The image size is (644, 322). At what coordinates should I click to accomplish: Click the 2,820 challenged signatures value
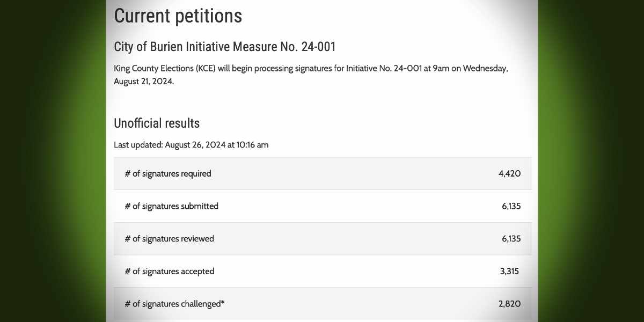[509, 304]
